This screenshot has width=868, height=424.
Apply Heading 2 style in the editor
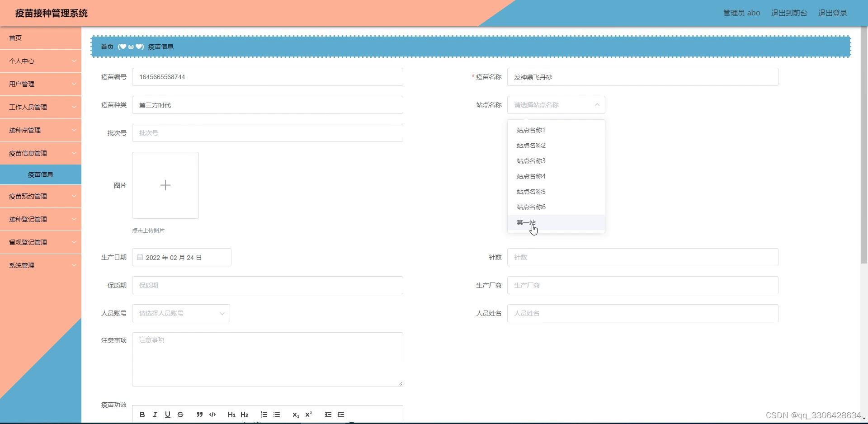(x=245, y=415)
